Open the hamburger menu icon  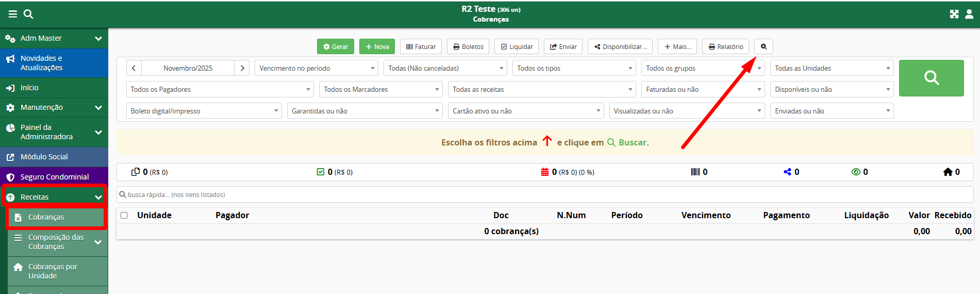point(13,14)
